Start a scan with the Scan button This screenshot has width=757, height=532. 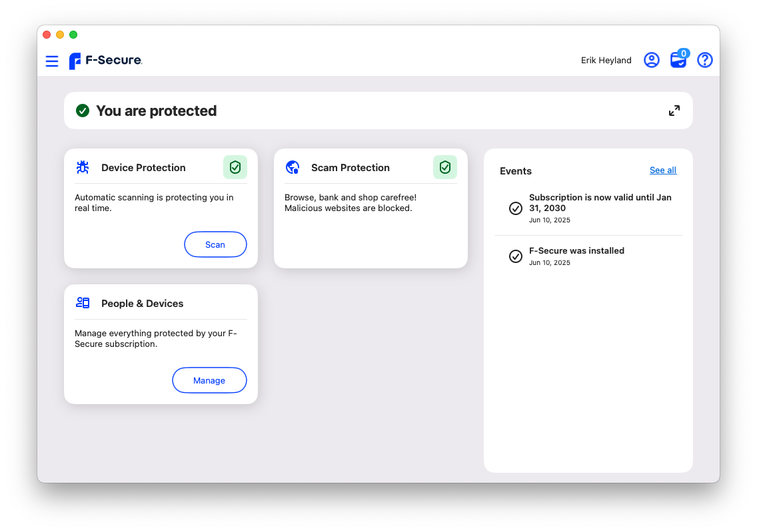tap(215, 244)
